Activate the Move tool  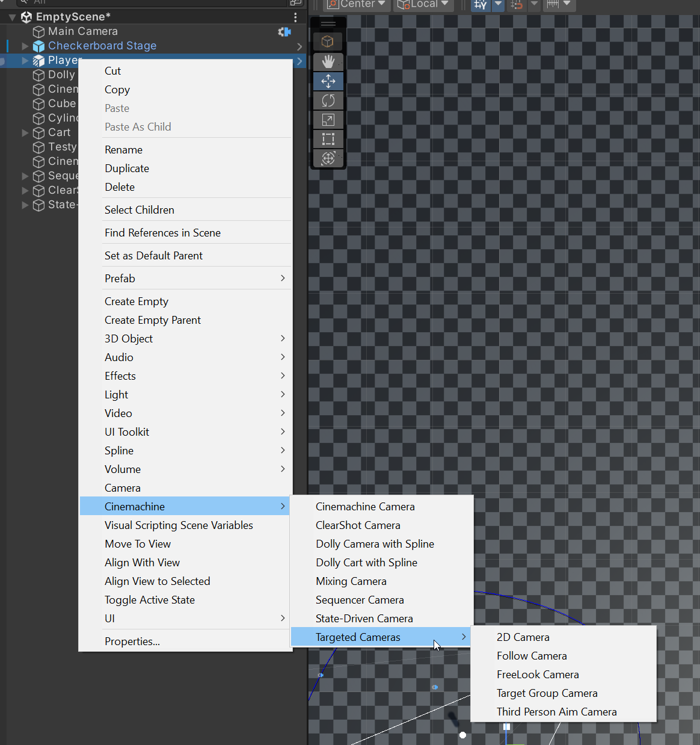tap(328, 81)
